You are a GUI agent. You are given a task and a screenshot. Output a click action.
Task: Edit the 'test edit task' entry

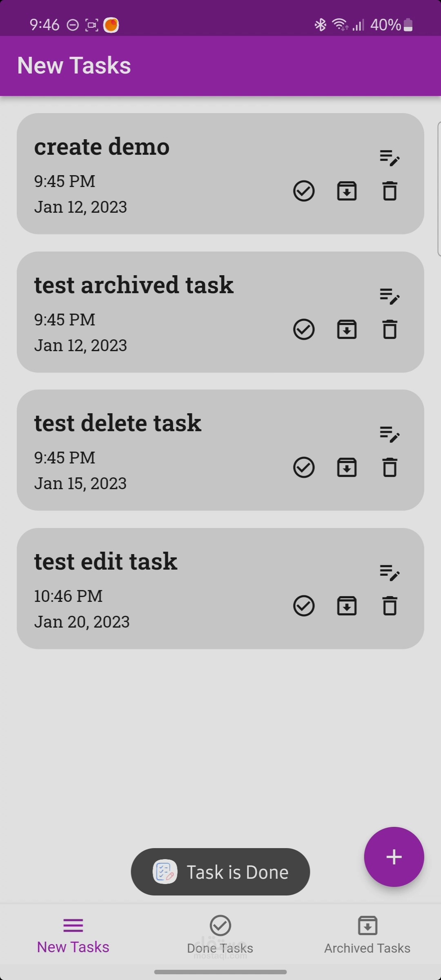tap(389, 572)
